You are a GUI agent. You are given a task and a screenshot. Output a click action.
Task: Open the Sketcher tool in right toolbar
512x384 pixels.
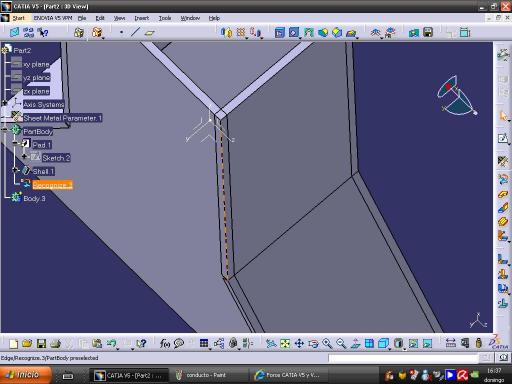(x=503, y=138)
